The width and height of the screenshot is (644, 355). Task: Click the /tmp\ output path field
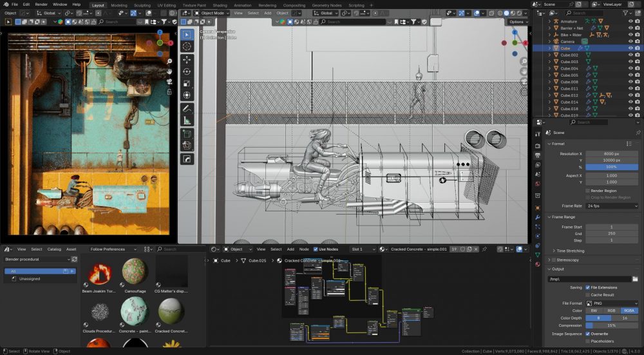coord(589,279)
